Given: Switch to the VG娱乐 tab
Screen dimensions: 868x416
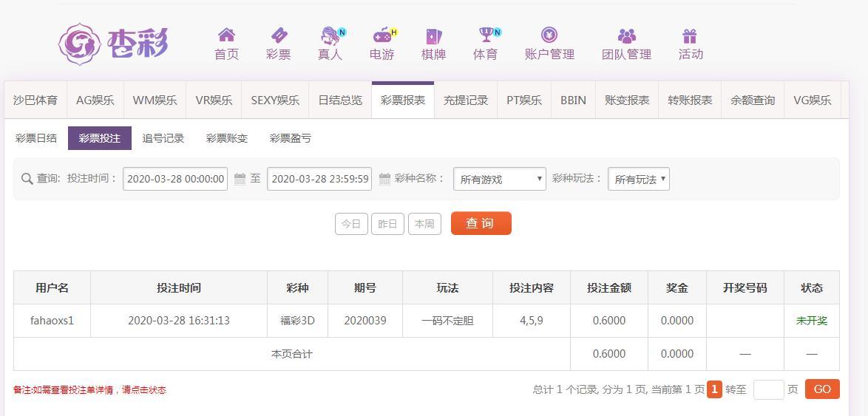Looking at the screenshot, I should pyautogui.click(x=813, y=100).
